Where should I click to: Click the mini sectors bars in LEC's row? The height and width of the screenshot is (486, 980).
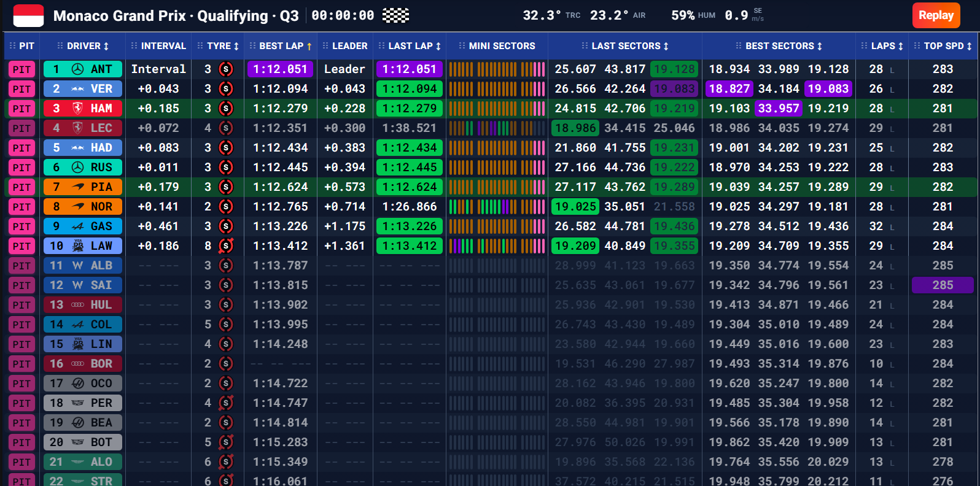pos(497,128)
